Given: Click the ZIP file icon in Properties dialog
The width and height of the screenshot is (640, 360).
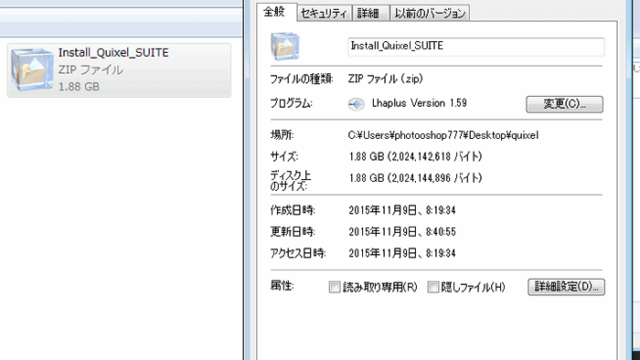Looking at the screenshot, I should point(285,46).
